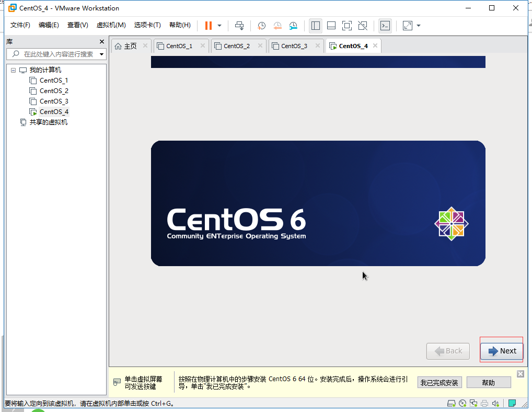Click Next in the CentOS installer

(502, 351)
